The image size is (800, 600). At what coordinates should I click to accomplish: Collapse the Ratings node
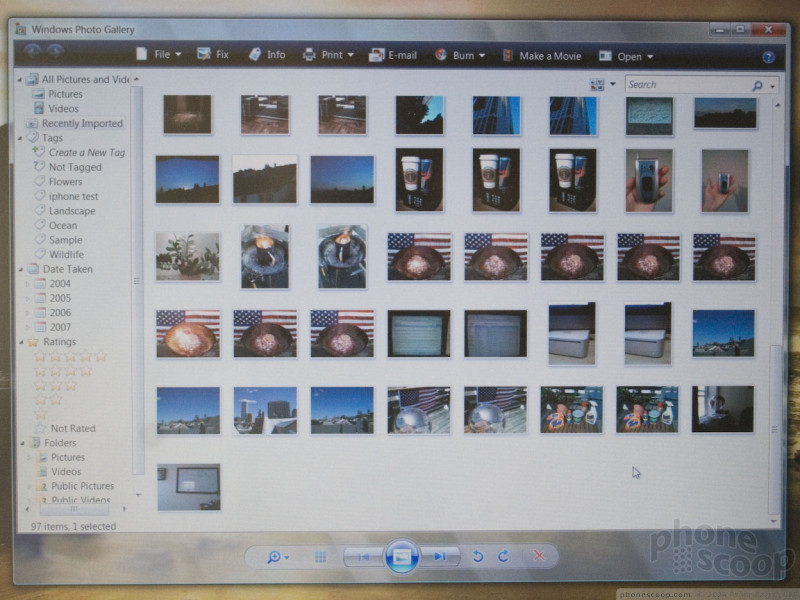coord(20,342)
